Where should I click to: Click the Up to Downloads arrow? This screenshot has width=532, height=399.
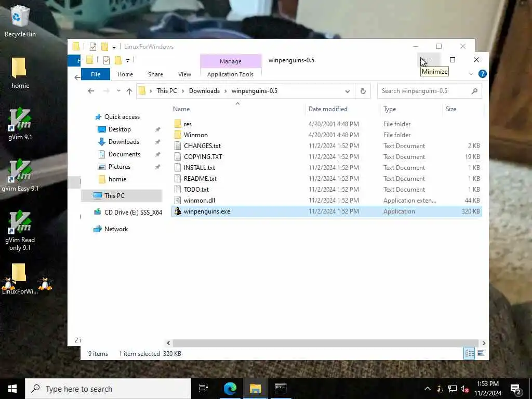[x=129, y=91]
